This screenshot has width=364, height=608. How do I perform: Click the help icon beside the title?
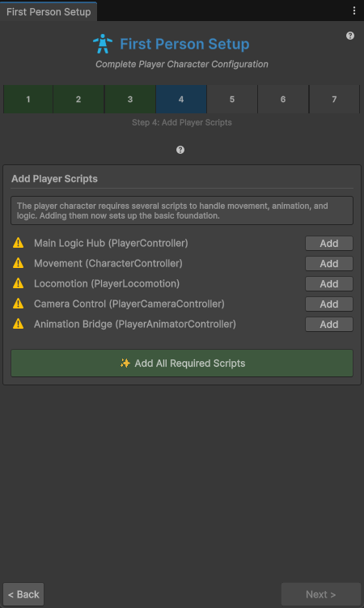click(x=350, y=36)
